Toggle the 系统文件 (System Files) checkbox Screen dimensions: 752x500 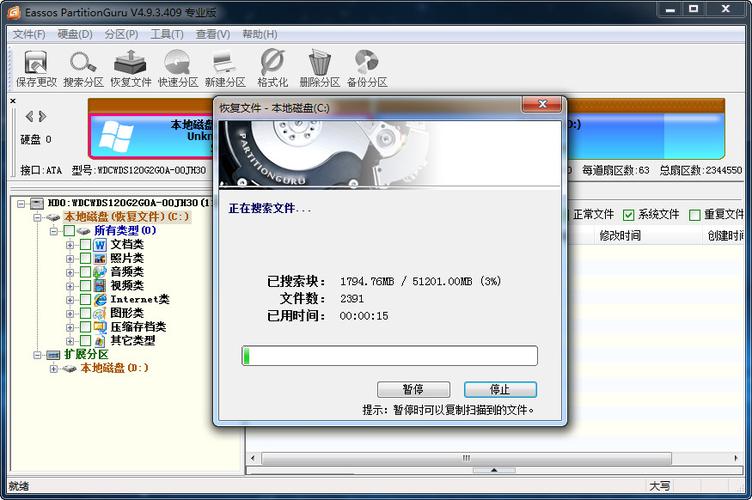pyautogui.click(x=629, y=215)
